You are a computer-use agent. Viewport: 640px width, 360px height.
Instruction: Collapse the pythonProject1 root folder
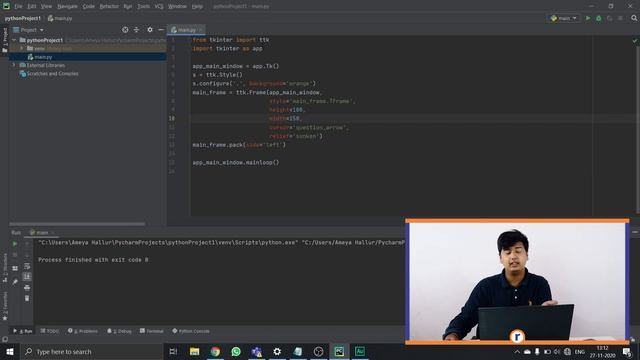pos(14,40)
